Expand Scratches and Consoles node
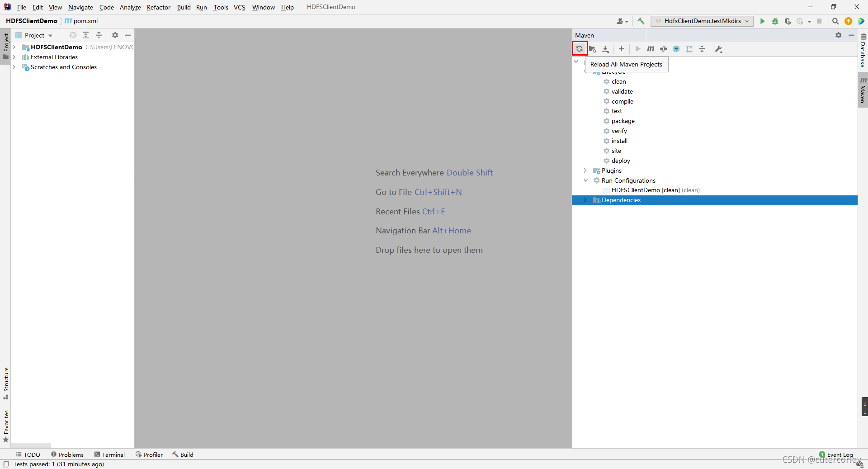Screen dimensions: 868x469 coord(14,67)
